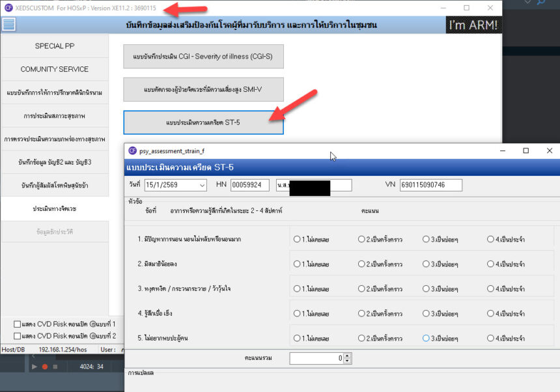Screen dimensions: 560x392
Task: Click the I'm ARM! logo badge
Action: click(x=473, y=25)
